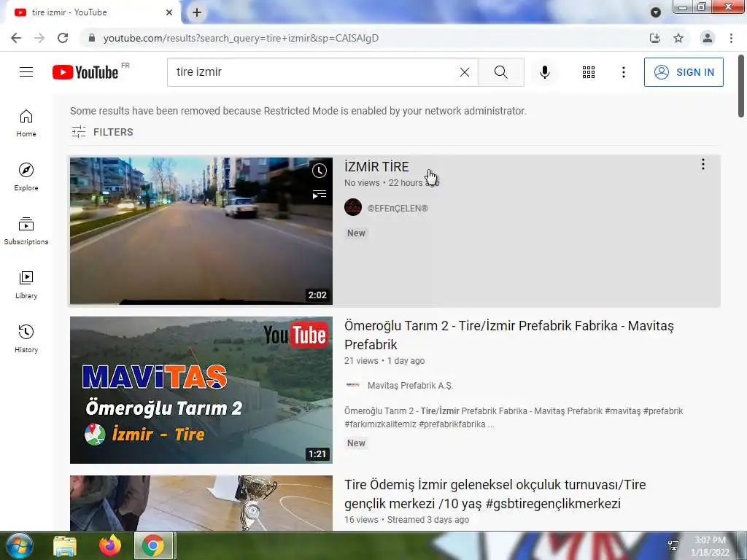Open the archery tournament video thumbnail
This screenshot has width=747, height=560.
click(x=201, y=503)
